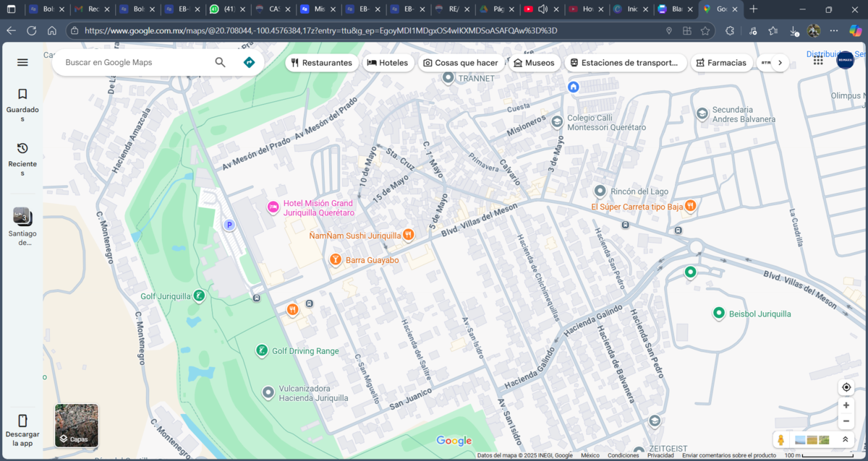868x461 pixels.
Task: Expand the imagery strip with double chevron
Action: pos(845,439)
